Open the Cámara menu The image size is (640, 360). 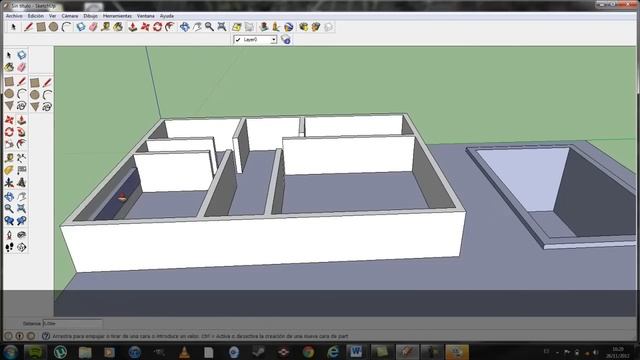tap(70, 16)
